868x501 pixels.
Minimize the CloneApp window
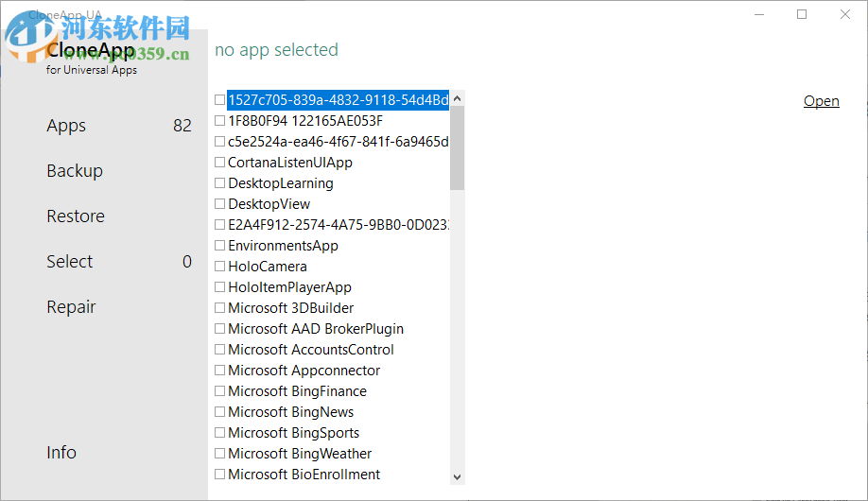[x=759, y=14]
